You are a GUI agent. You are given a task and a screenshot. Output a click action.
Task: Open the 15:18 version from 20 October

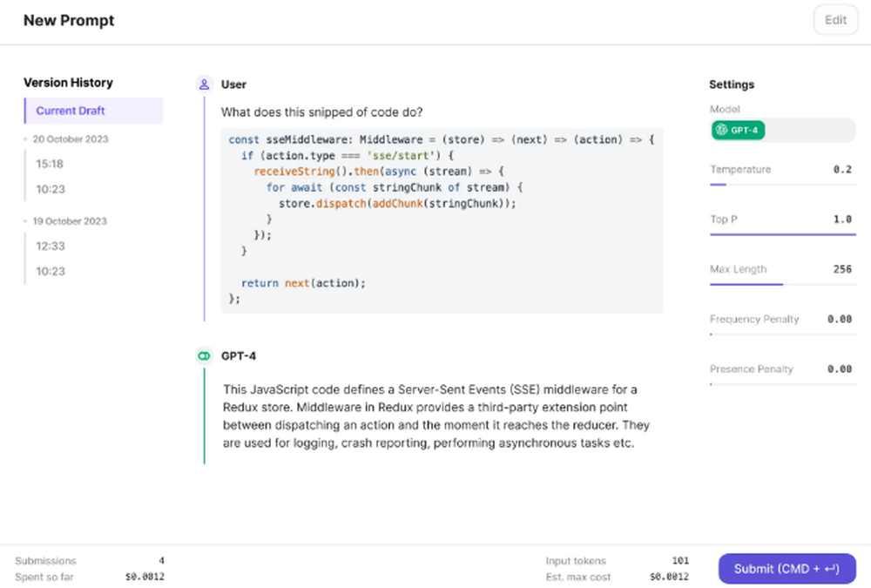tap(50, 164)
